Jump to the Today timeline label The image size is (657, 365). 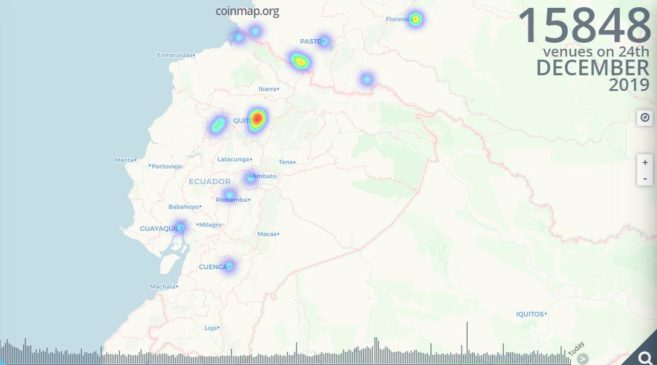(577, 349)
